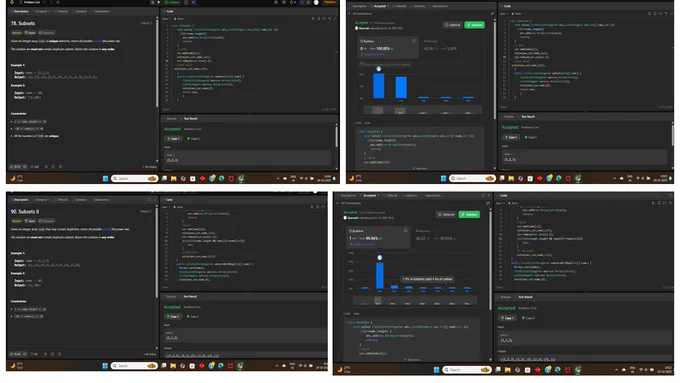
Task: Expand View more under the code in the 100.00% runtime screenshot
Action: coord(420,168)
